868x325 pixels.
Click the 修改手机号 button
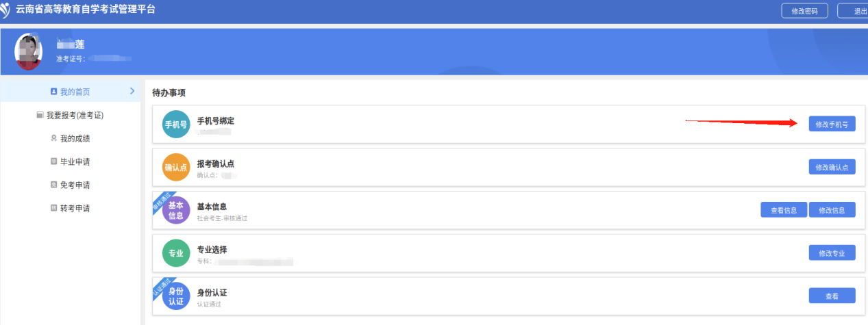pyautogui.click(x=832, y=124)
